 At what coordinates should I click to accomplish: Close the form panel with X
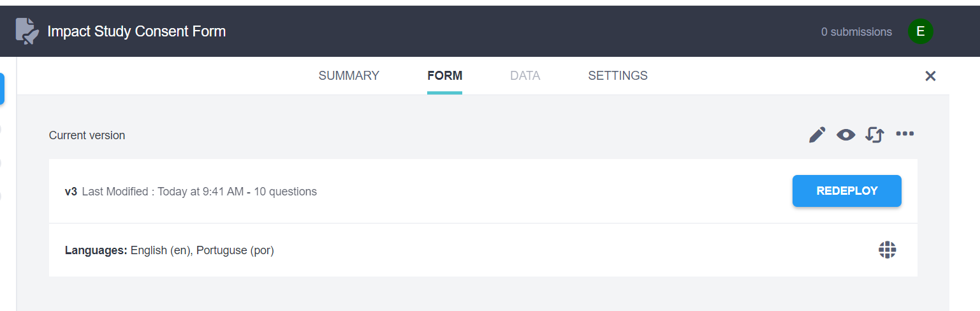[x=930, y=76]
